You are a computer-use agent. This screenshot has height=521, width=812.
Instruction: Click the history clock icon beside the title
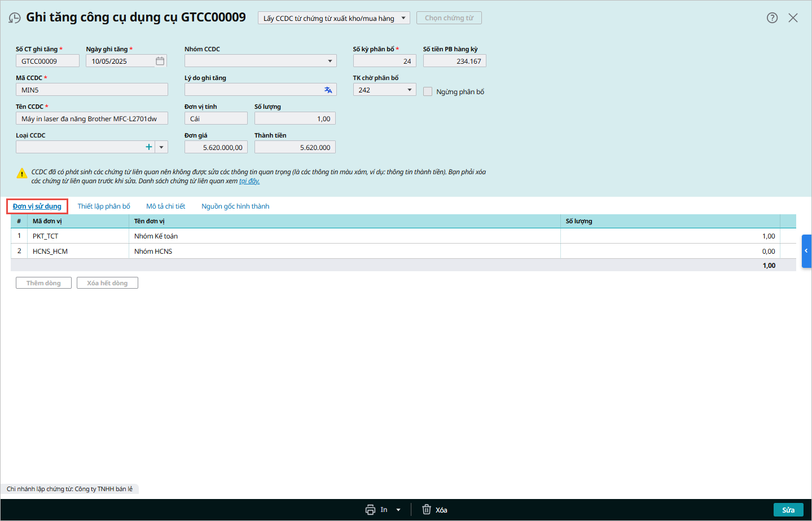15,18
